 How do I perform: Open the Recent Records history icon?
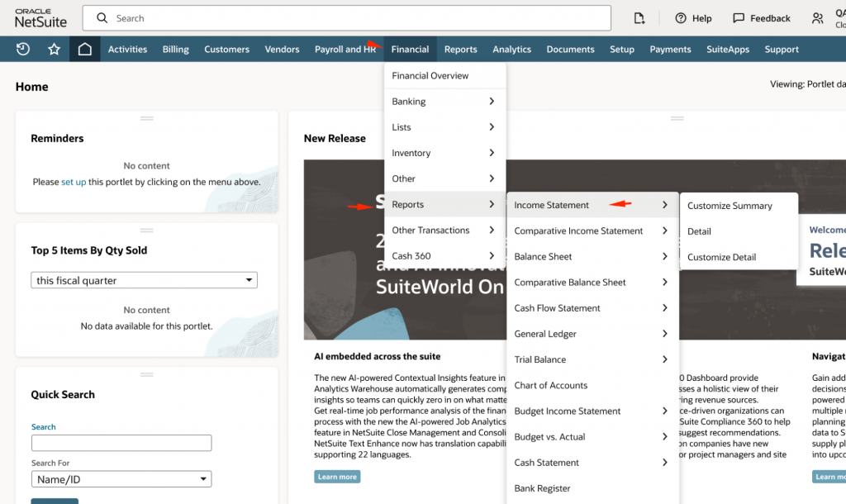click(x=23, y=49)
